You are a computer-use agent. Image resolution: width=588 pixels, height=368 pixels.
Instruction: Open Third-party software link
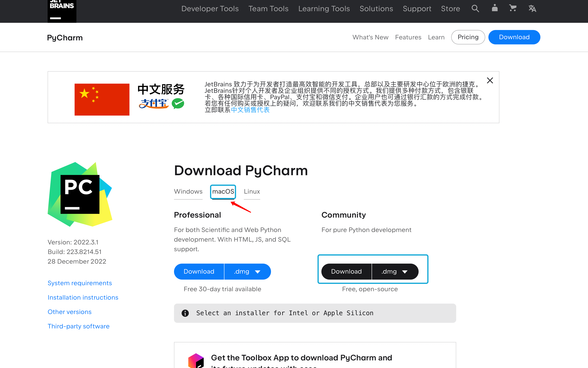tap(79, 326)
